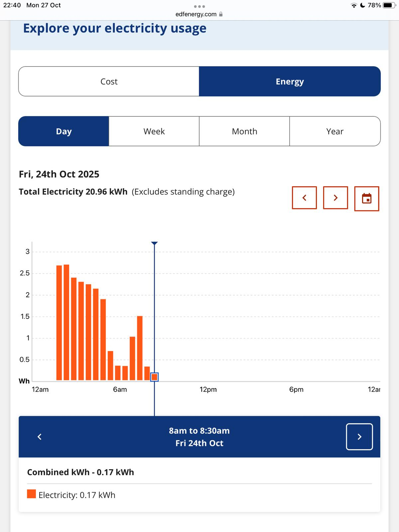This screenshot has width=399, height=532.
Task: Tap the Wi-Fi icon in status bar
Action: click(354, 5)
